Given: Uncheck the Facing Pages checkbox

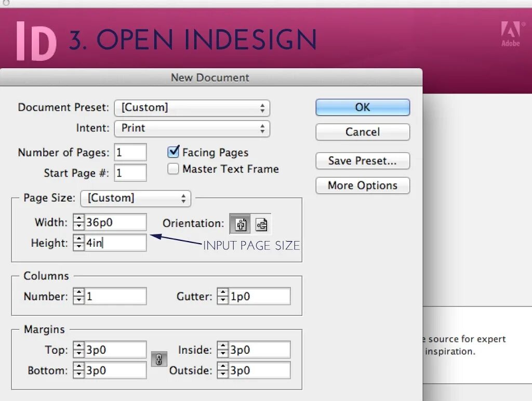Looking at the screenshot, I should click(x=174, y=152).
